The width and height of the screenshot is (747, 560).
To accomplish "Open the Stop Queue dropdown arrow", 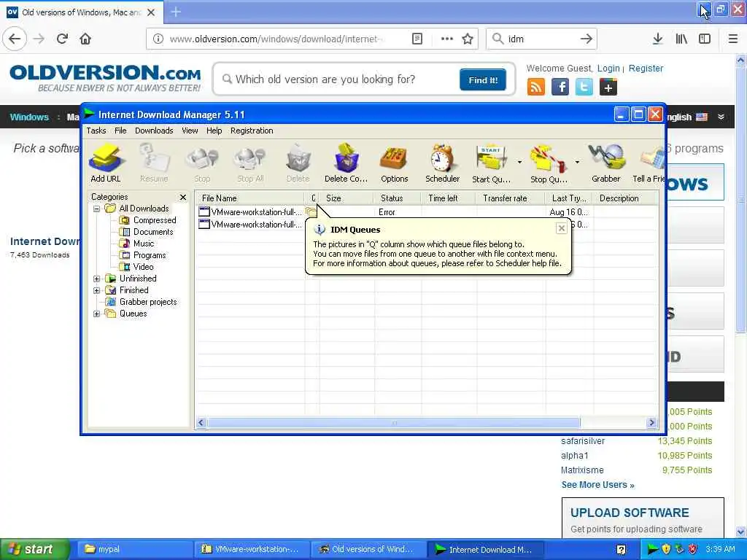I will coord(577,163).
